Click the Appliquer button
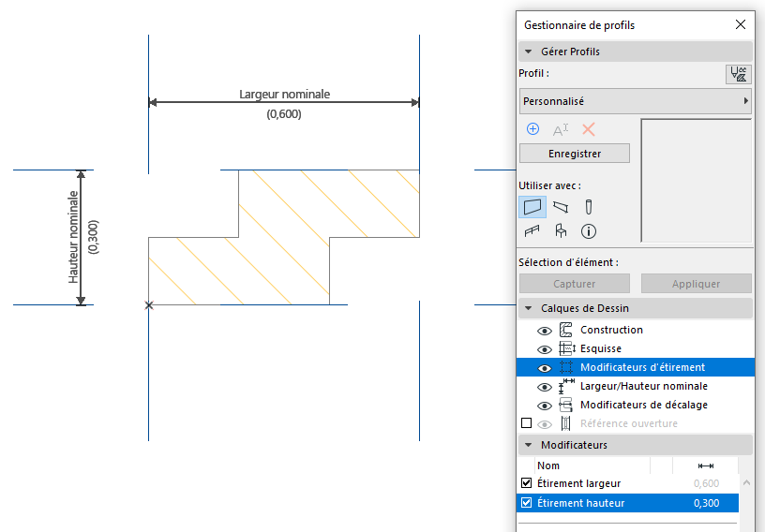The width and height of the screenshot is (765, 532). (x=697, y=284)
